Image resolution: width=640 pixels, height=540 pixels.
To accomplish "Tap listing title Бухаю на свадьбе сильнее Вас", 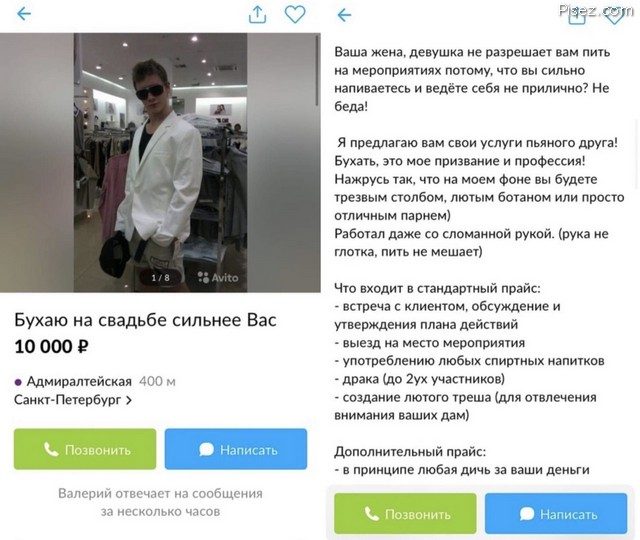I will click(145, 320).
